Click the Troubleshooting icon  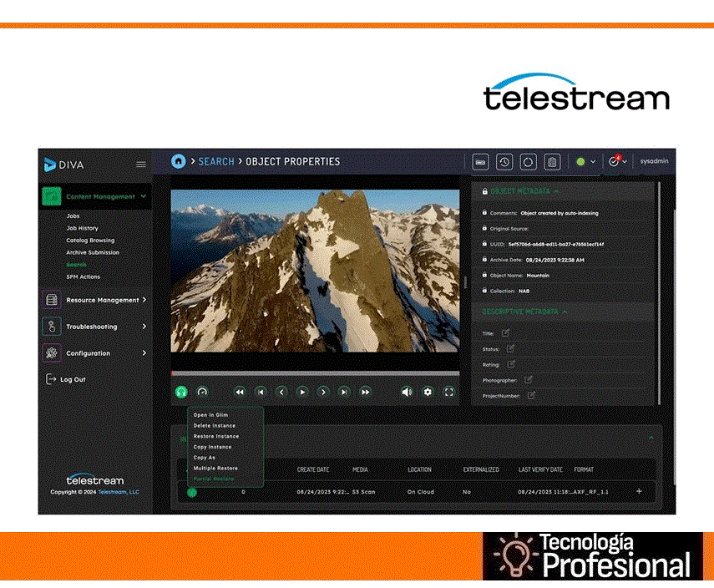[x=52, y=327]
